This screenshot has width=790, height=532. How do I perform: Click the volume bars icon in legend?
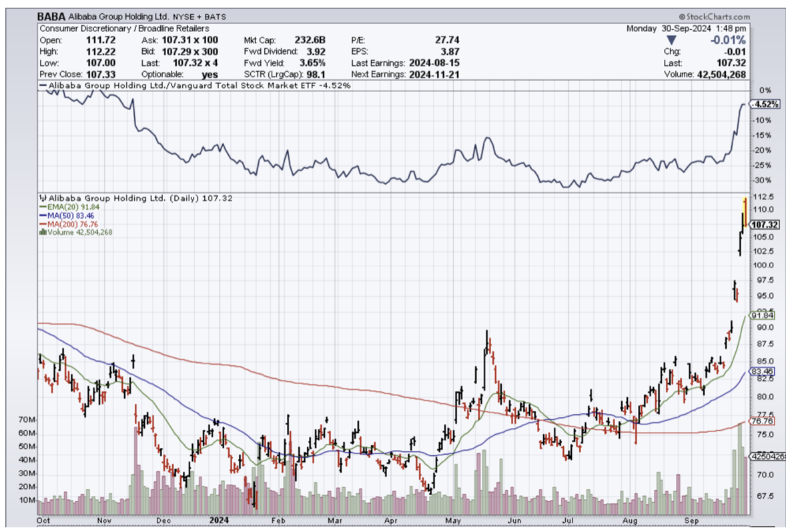(43, 232)
